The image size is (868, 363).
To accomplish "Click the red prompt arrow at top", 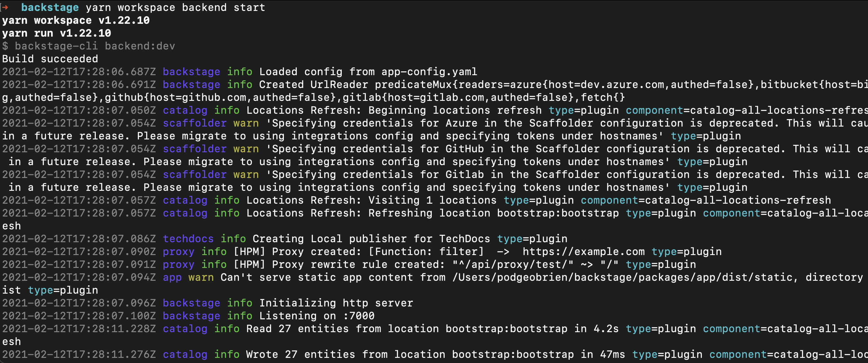I will [5, 7].
